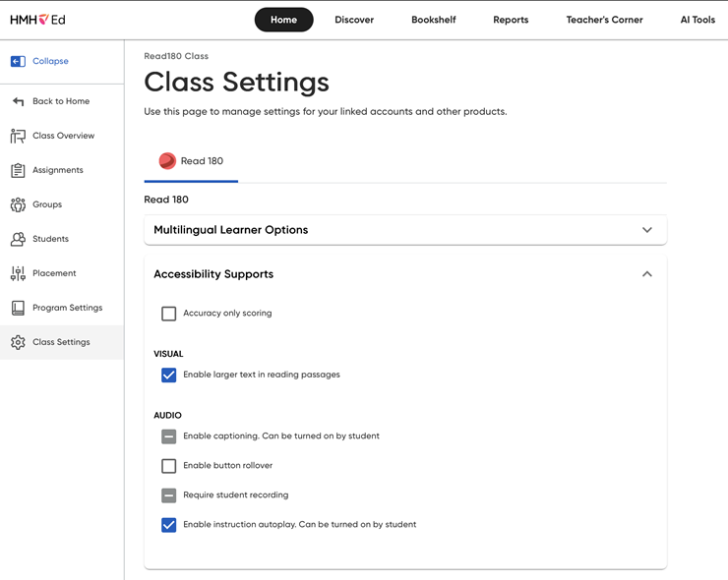Click the Enable instruction autoplay label text
728x580 pixels.
pyautogui.click(x=299, y=524)
